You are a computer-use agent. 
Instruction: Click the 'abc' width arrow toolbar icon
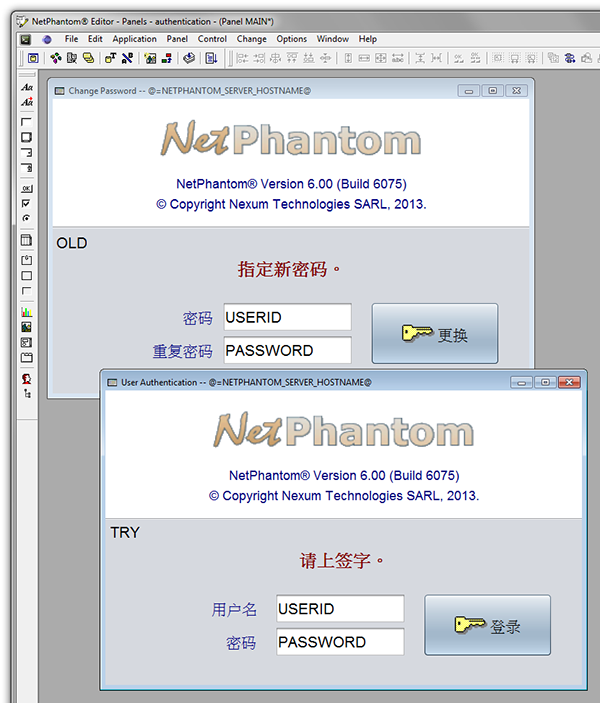tap(397, 58)
